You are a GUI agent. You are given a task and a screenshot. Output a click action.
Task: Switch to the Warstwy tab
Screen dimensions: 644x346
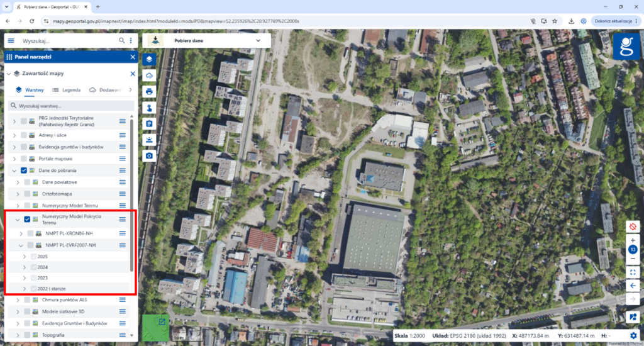[x=30, y=89]
